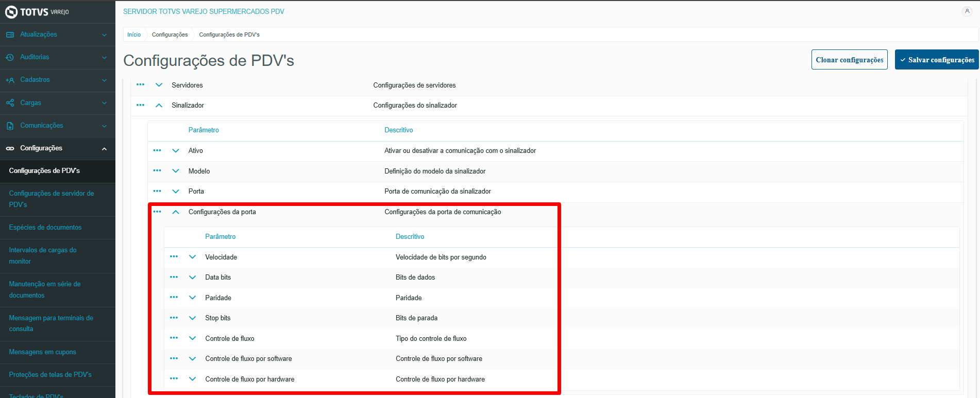This screenshot has height=398, width=980.
Task: Click the Clonar configurações button
Action: tap(849, 60)
